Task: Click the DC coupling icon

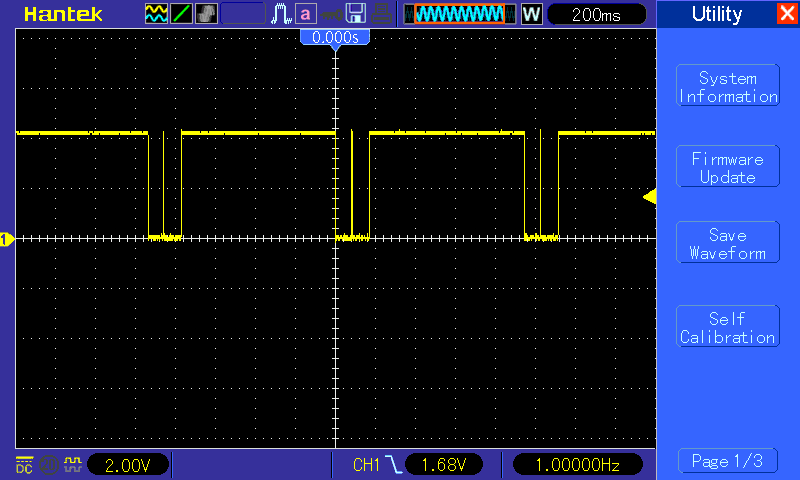Action: click(24, 465)
